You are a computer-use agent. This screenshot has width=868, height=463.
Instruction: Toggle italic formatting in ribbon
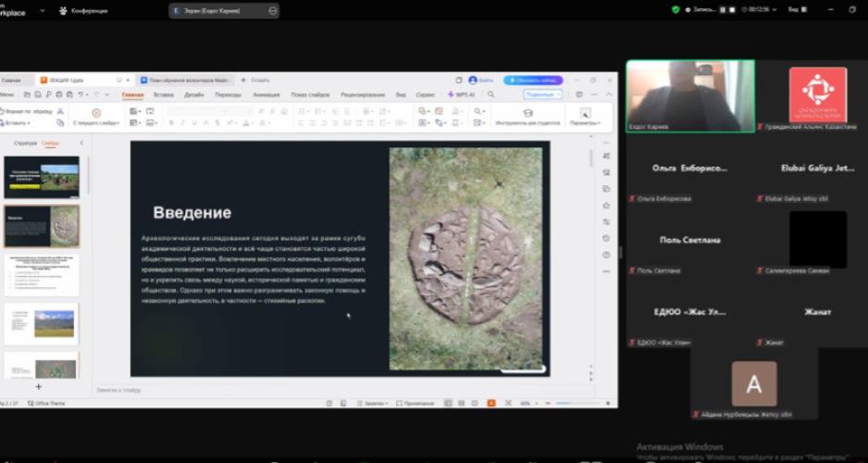coord(182,123)
